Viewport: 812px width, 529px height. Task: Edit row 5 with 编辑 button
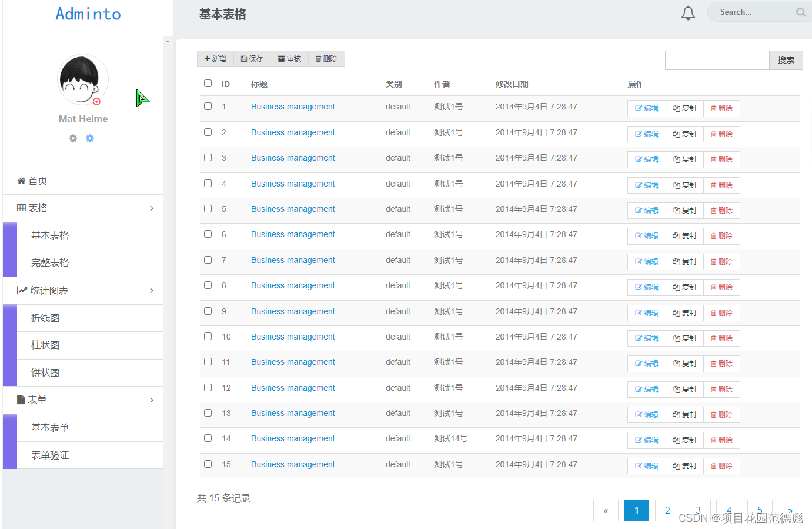[647, 211]
